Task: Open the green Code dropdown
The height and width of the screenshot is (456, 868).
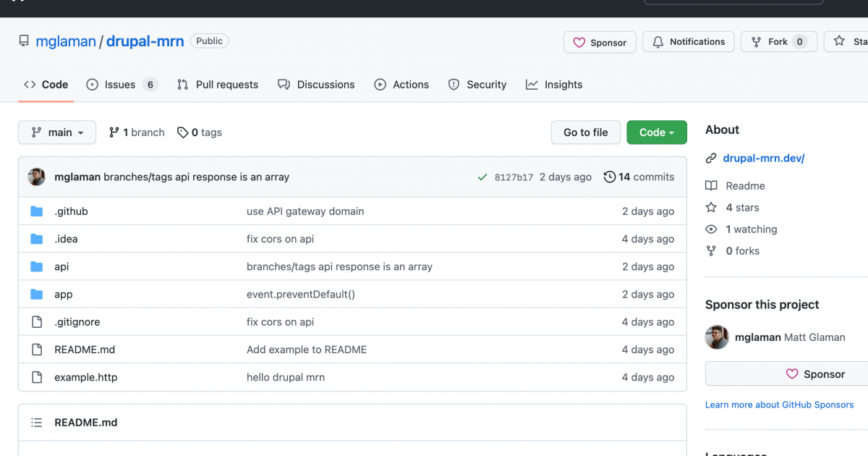Action: 656,132
